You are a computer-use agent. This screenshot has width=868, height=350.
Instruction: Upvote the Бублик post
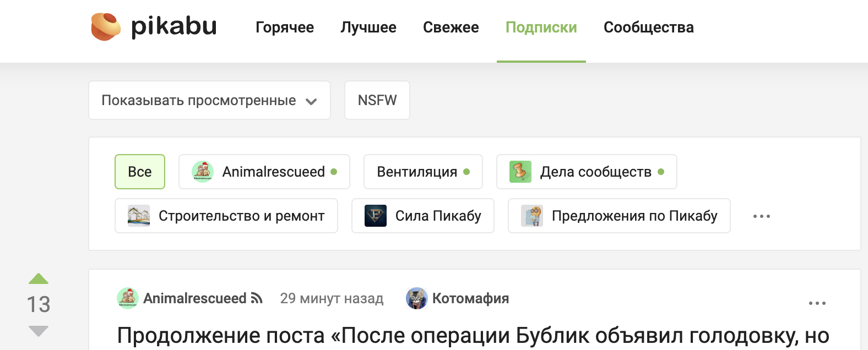[x=39, y=278]
